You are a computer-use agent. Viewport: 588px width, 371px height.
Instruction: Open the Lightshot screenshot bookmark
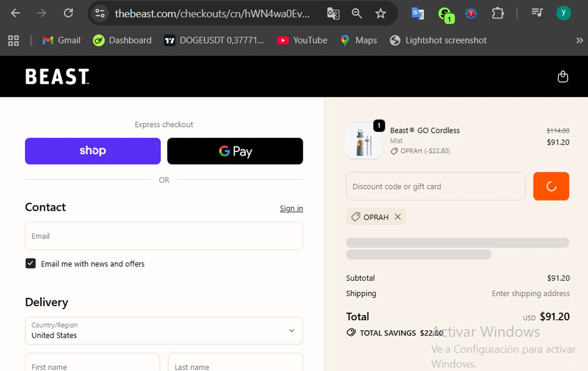coord(438,40)
